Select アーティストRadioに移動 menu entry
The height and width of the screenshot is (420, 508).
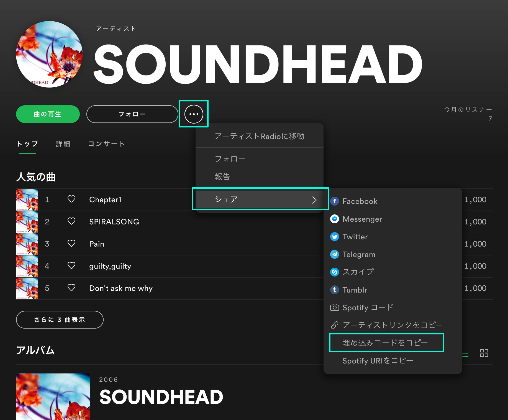(260, 136)
